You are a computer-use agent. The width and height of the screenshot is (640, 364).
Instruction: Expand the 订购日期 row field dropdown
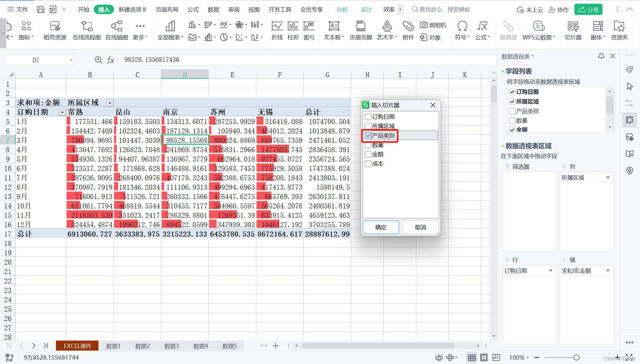click(551, 271)
